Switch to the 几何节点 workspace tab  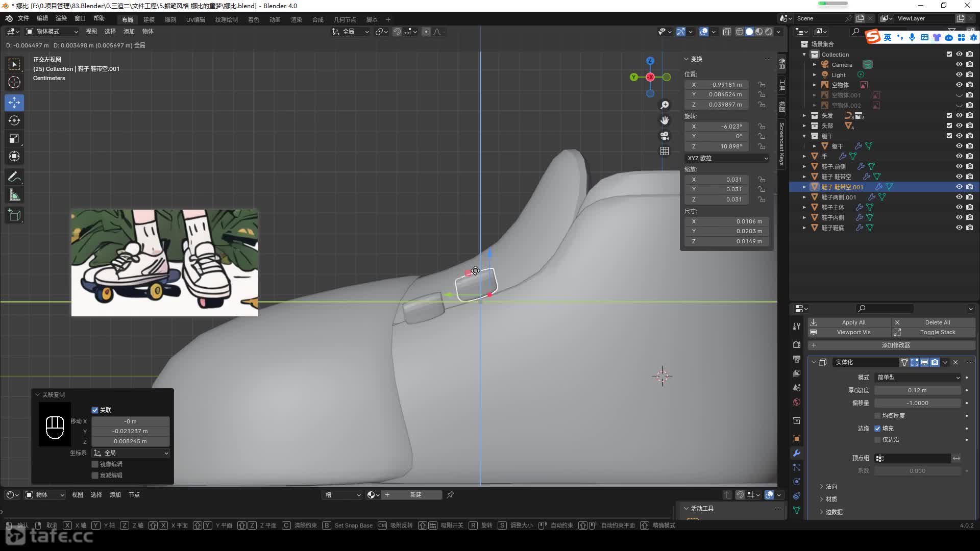pos(345,19)
